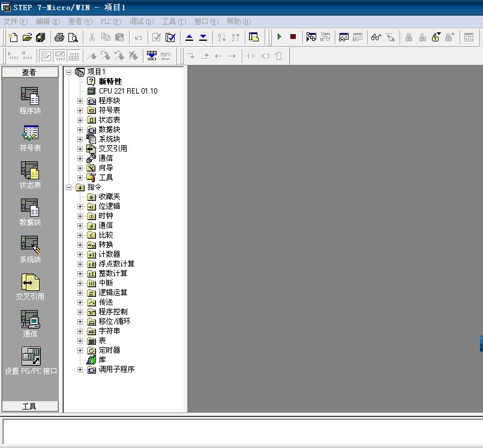Viewport: 483px width, 448px height.
Task: Click the new project toolbar icon
Action: tap(13, 37)
